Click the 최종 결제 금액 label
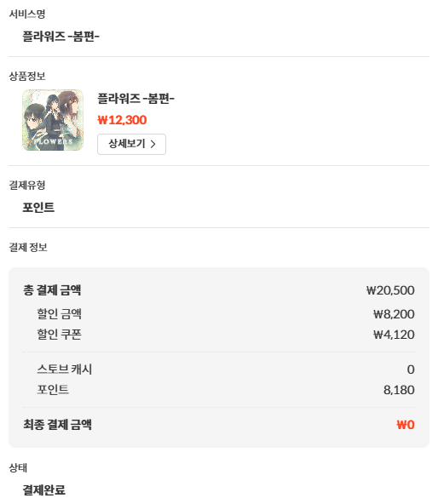Viewport: 438px width, 504px height. [x=57, y=424]
